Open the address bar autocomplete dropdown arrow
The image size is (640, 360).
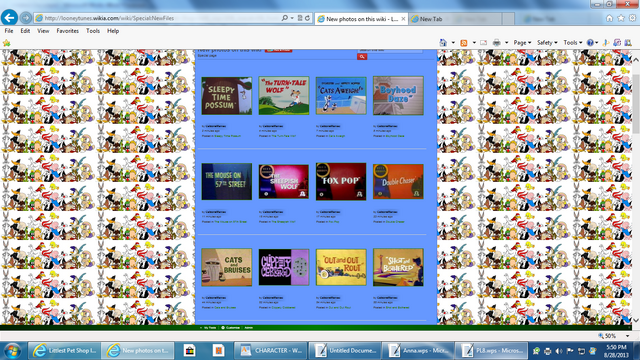292,18
